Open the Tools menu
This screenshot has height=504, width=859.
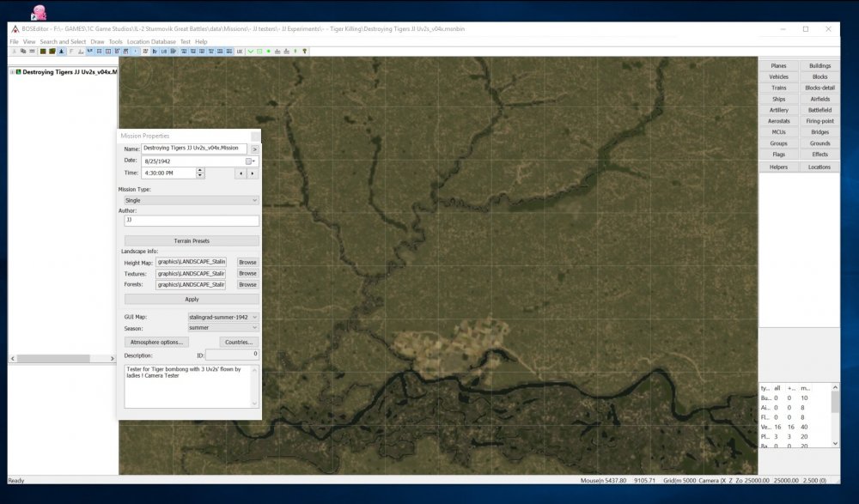click(x=115, y=41)
